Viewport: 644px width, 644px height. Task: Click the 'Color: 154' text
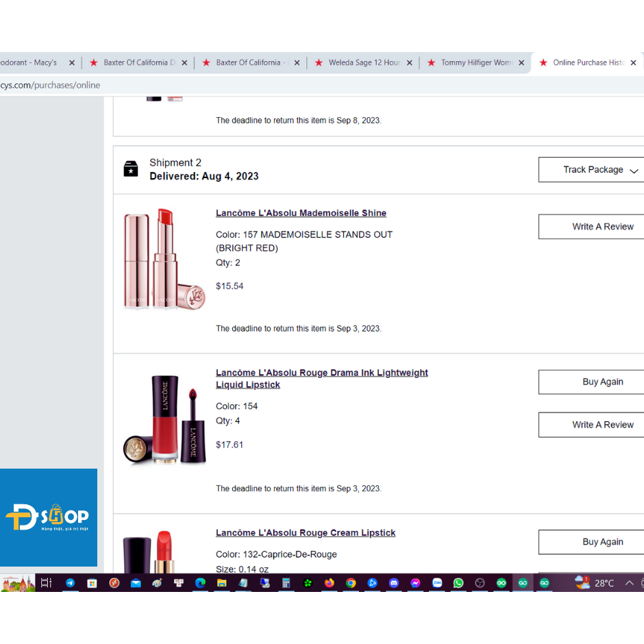[x=236, y=406]
